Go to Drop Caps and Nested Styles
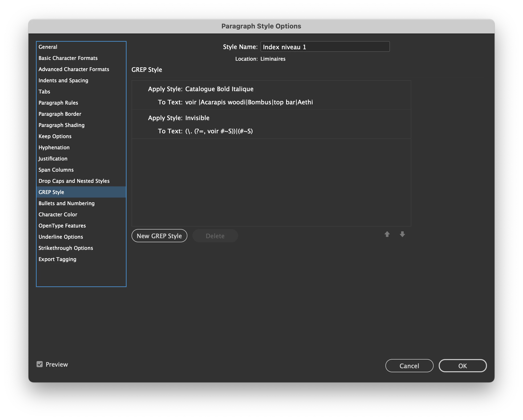 74,181
